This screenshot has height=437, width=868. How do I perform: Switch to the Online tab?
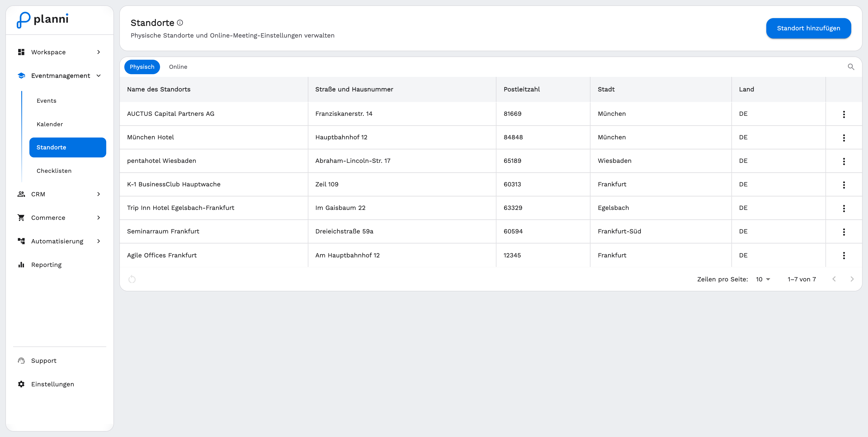[x=178, y=67]
